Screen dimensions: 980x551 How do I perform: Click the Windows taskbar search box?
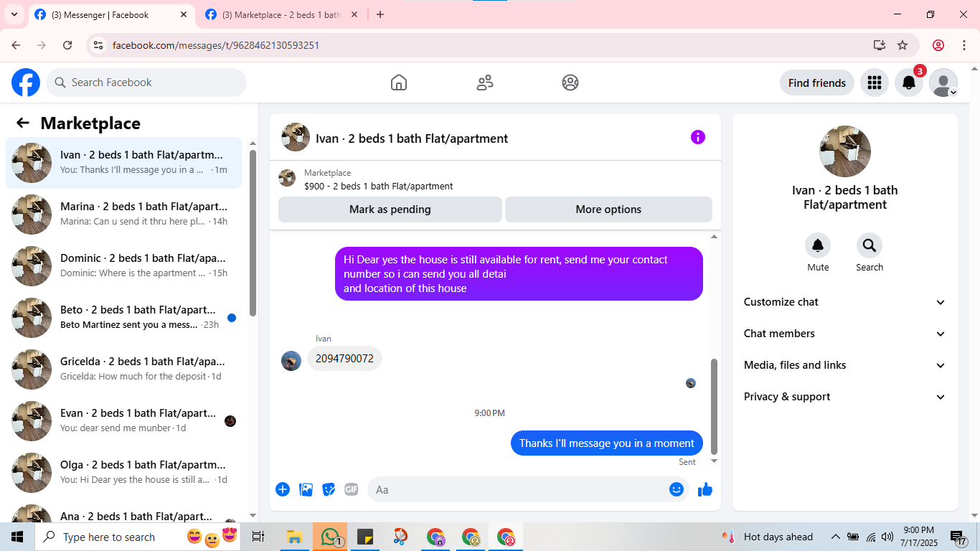[139, 537]
